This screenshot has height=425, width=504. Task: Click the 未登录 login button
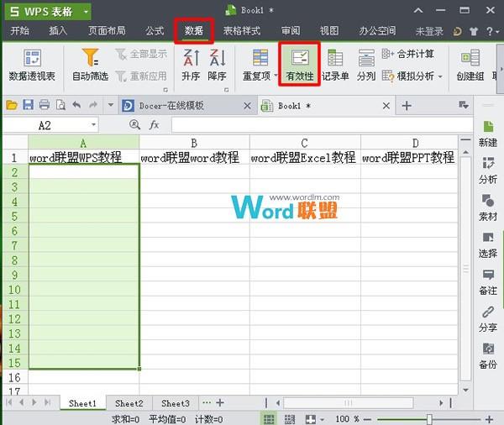coord(428,31)
